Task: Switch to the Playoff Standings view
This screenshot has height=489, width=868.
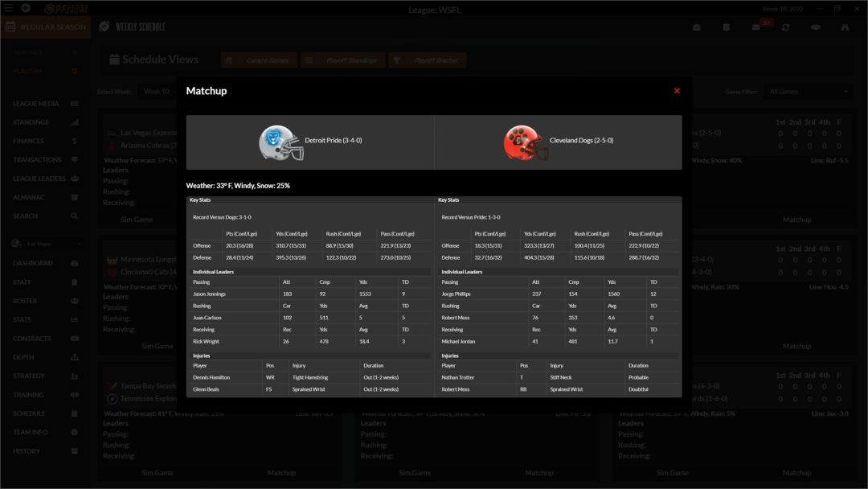Action: pos(343,60)
